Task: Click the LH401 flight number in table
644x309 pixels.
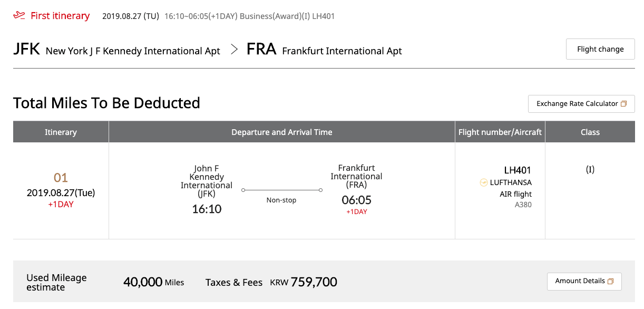Action: click(518, 170)
